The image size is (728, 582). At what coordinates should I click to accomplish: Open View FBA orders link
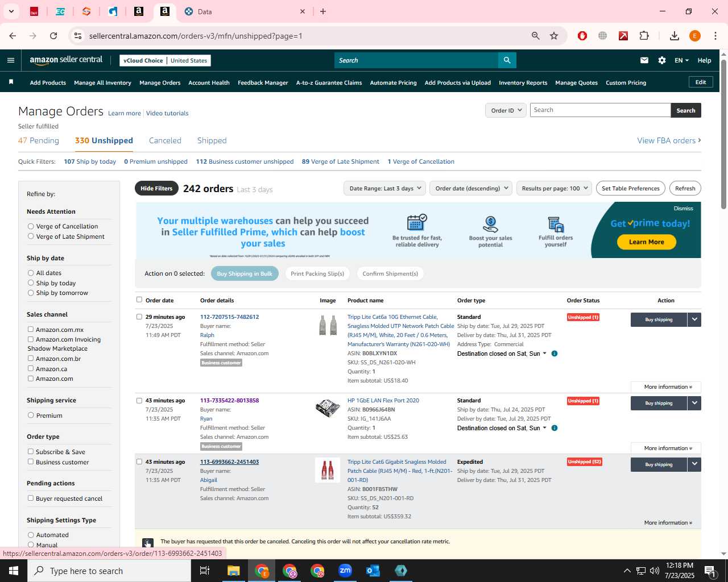tap(669, 140)
